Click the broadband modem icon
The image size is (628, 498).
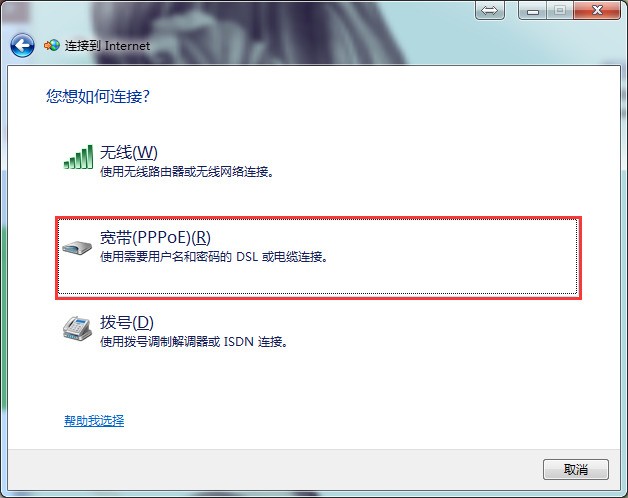pyautogui.click(x=77, y=248)
